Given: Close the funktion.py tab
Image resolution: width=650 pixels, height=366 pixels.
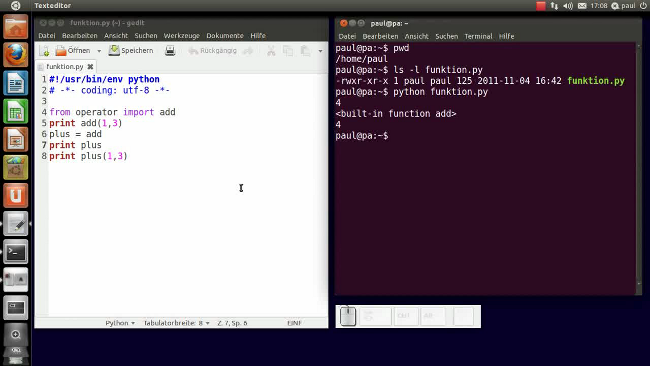Looking at the screenshot, I should pos(90,66).
